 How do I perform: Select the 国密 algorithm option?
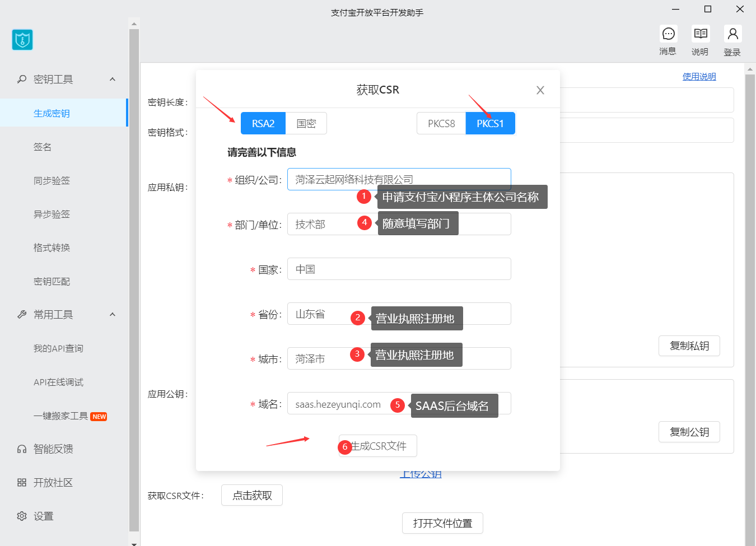coord(306,123)
